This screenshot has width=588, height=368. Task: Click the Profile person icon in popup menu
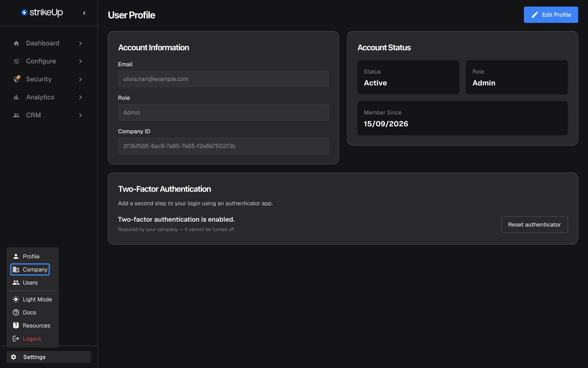point(16,256)
